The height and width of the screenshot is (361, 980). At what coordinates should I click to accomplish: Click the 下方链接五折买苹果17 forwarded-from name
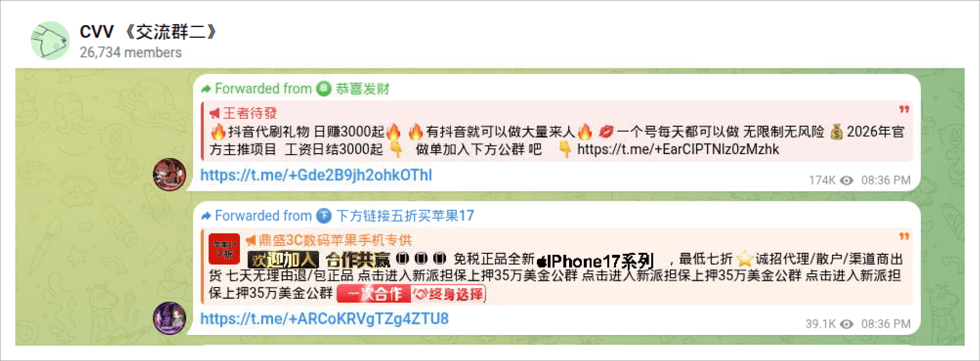(x=405, y=216)
